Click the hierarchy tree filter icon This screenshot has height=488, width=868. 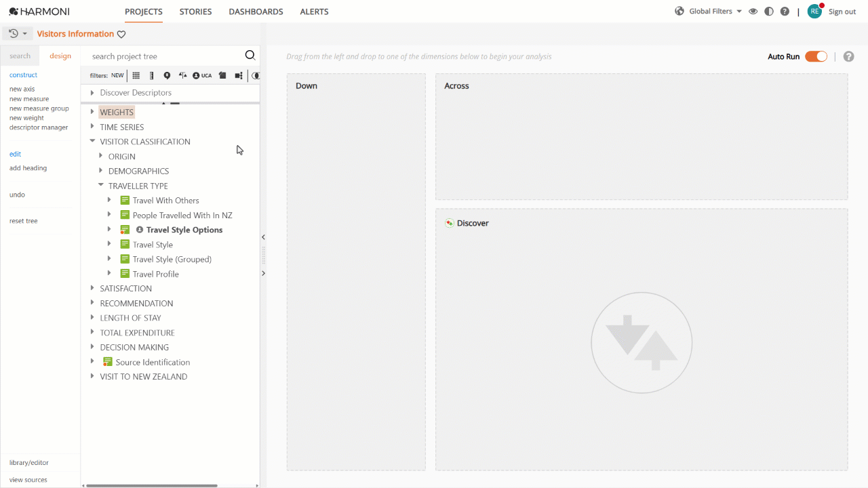239,76
